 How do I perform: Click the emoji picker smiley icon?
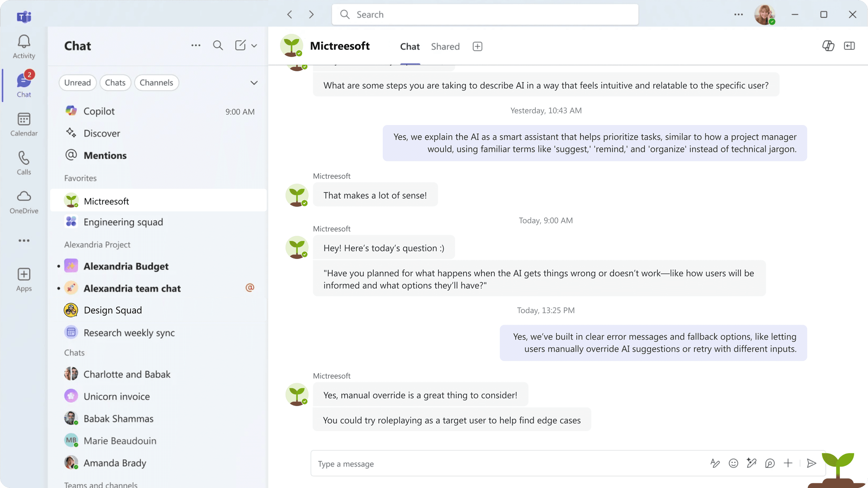click(x=733, y=463)
